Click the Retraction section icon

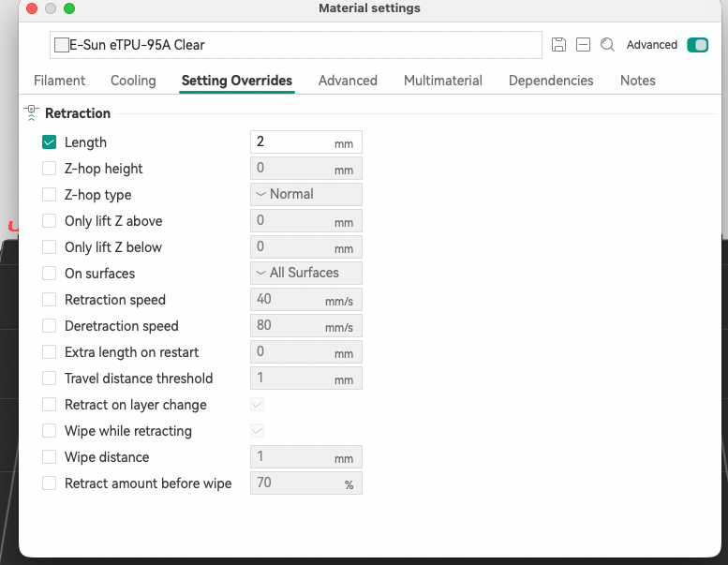tap(31, 112)
